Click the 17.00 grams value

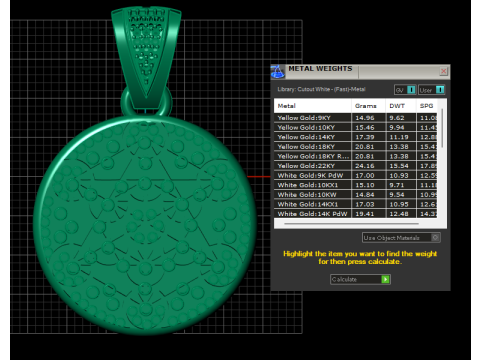pos(365,176)
